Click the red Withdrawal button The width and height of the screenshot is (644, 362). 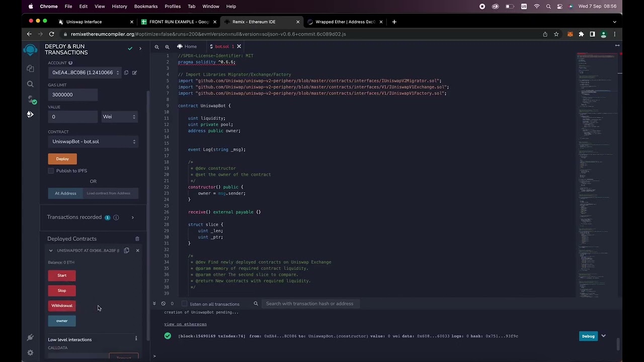pos(62,306)
